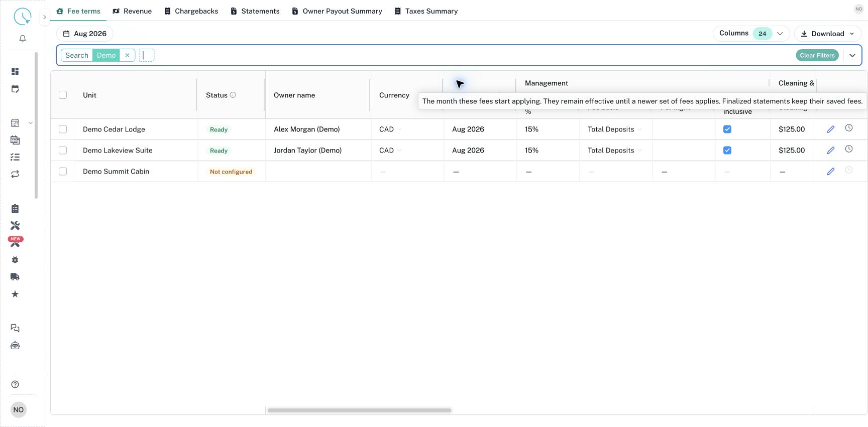The height and width of the screenshot is (427, 868).
Task: Open the clipboard icon in sidebar
Action: coord(15,209)
